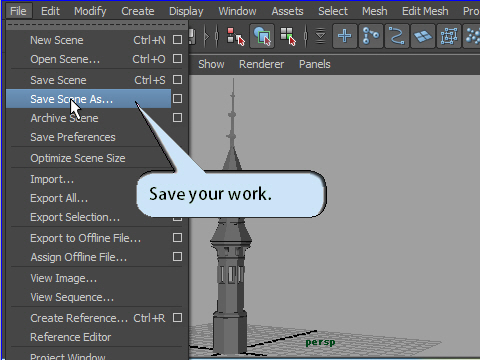Open New Scene option box
480x360 pixels.
coord(177,40)
